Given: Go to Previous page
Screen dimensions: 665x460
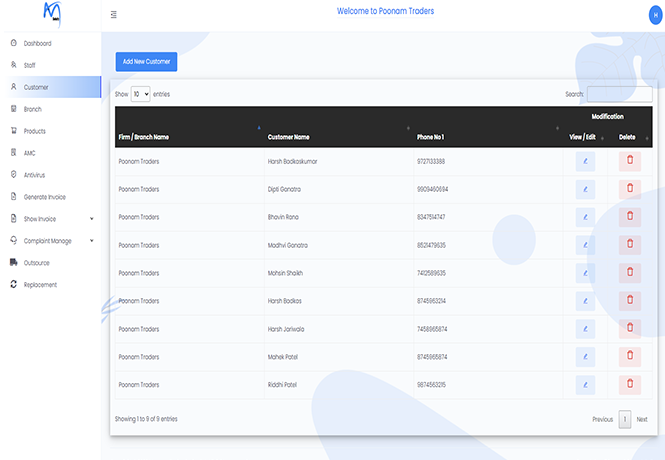Looking at the screenshot, I should (x=603, y=419).
